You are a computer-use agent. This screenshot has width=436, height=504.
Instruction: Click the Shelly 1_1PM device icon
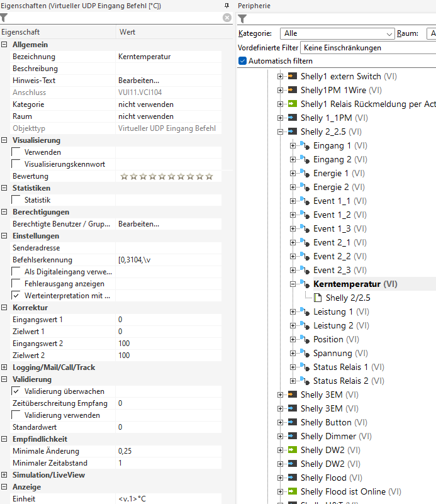293,118
